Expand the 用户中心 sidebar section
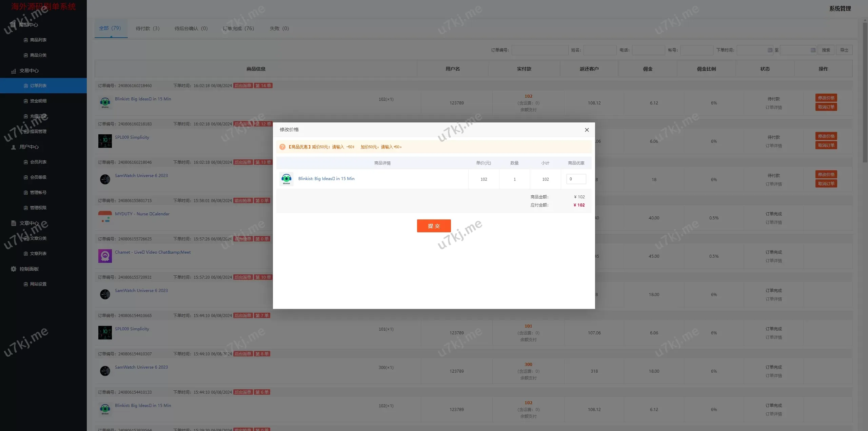Viewport: 868px width, 431px height. [x=29, y=147]
